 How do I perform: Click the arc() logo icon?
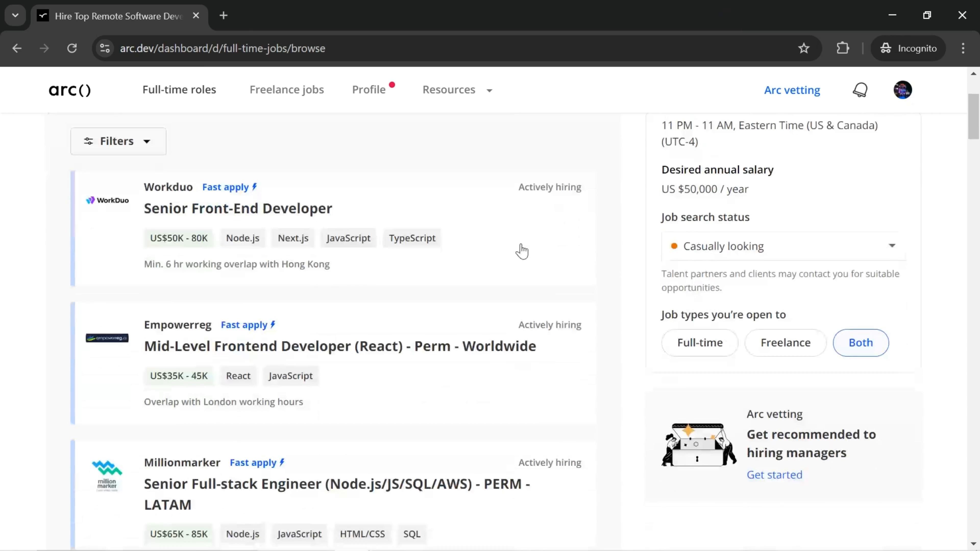69,90
